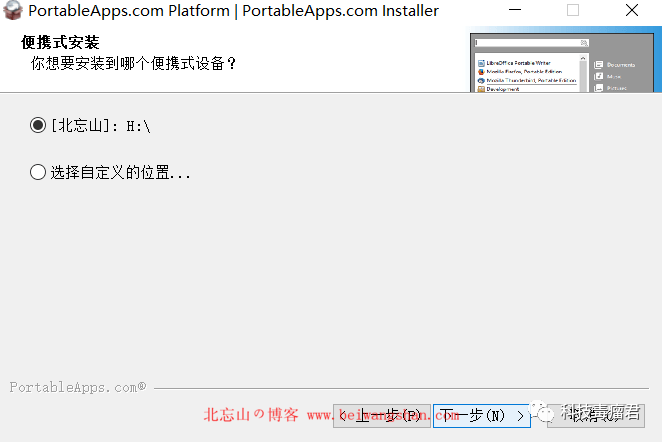662x442 pixels.
Task: Click the 便携式安装 header title
Action: pyautogui.click(x=57, y=44)
